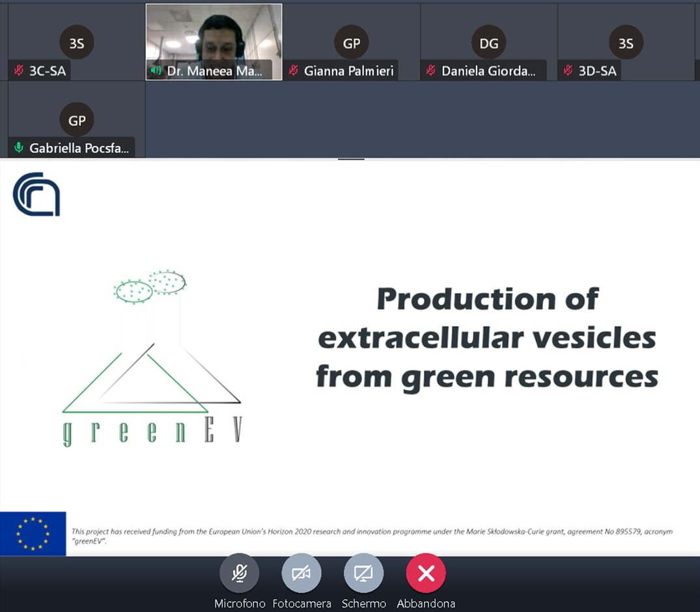Click the Fotocamera label text
Viewport: 700px width, 612px height.
point(301,604)
